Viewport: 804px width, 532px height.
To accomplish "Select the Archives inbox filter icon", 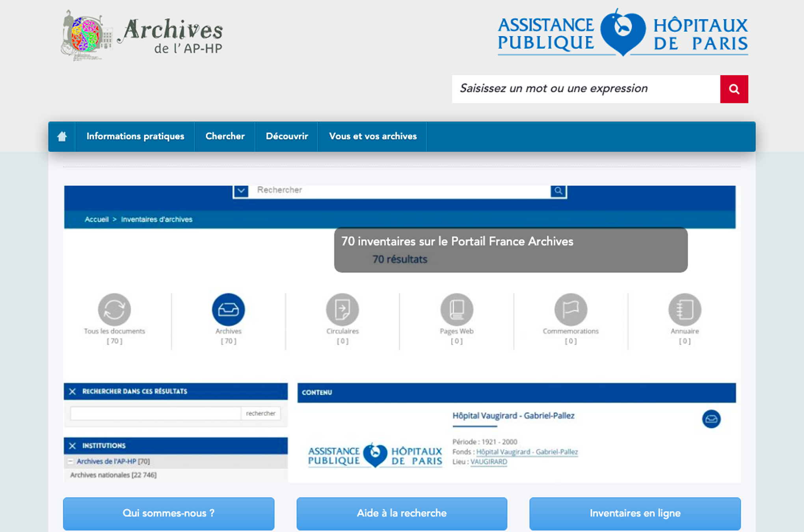I will 228,309.
